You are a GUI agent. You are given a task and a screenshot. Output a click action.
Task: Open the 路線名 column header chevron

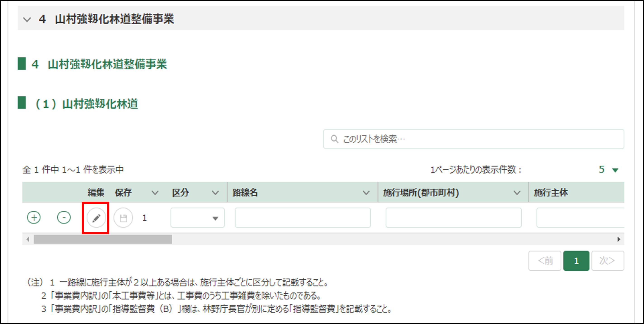(366, 193)
